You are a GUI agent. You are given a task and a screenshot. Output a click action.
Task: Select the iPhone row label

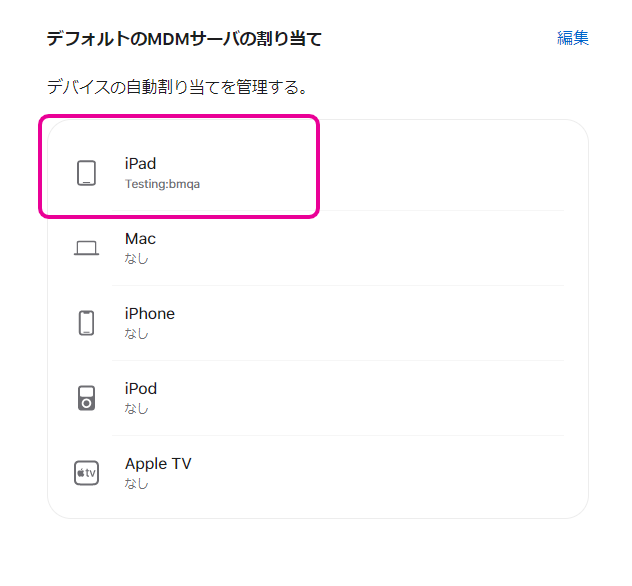click(x=150, y=314)
